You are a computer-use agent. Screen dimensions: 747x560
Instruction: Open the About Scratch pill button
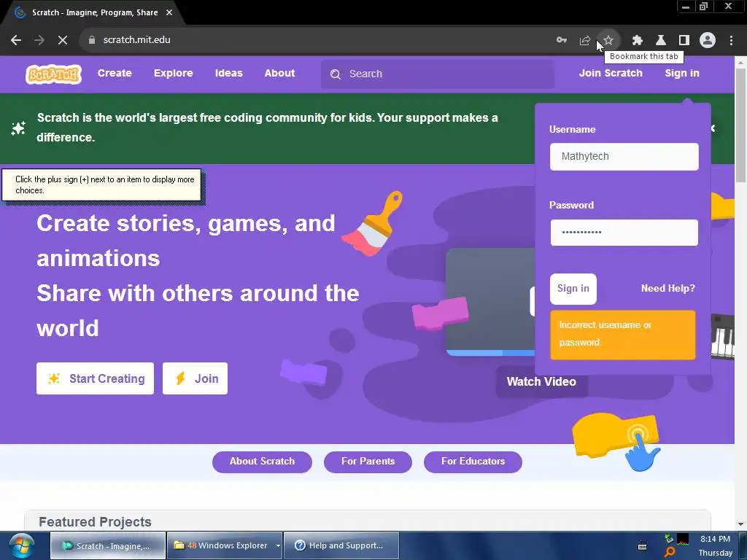click(262, 462)
